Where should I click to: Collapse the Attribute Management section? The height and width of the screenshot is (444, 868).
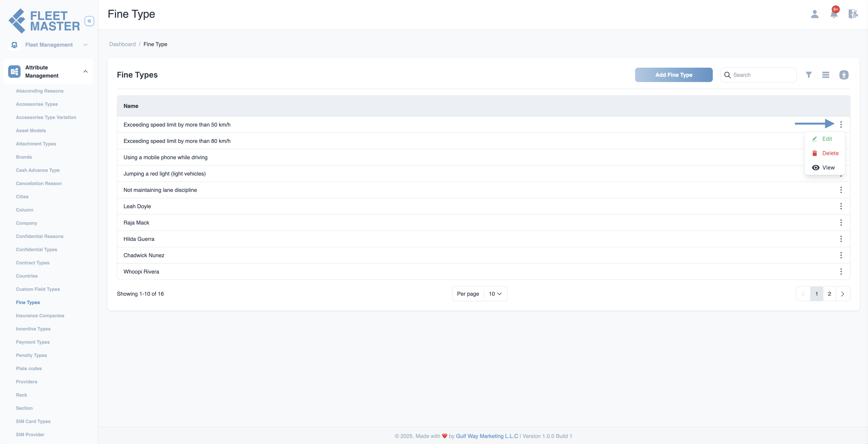pyautogui.click(x=86, y=72)
